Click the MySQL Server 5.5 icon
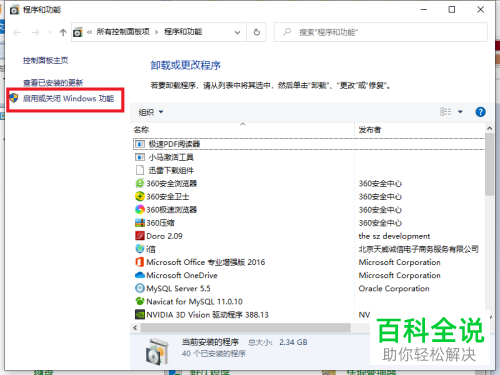500x375 pixels. click(x=140, y=288)
